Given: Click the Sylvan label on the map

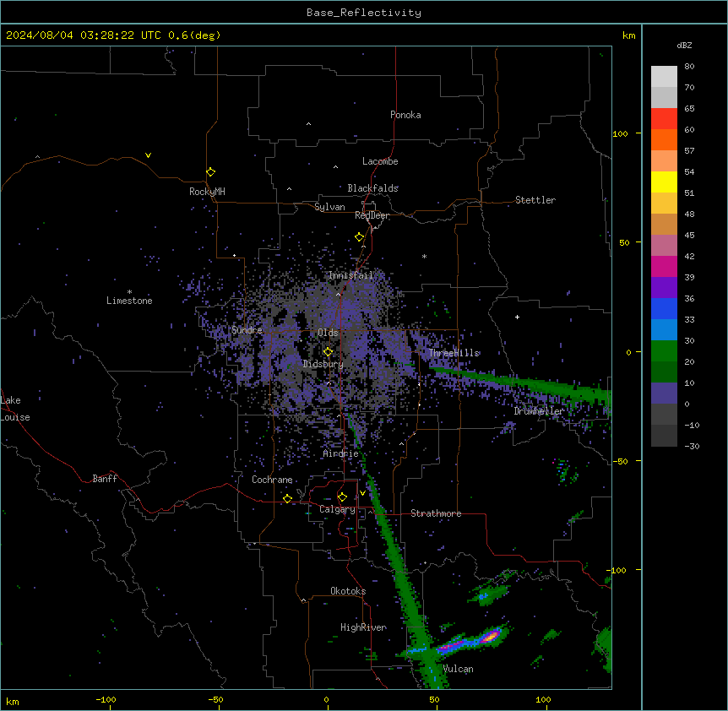Looking at the screenshot, I should 329,207.
